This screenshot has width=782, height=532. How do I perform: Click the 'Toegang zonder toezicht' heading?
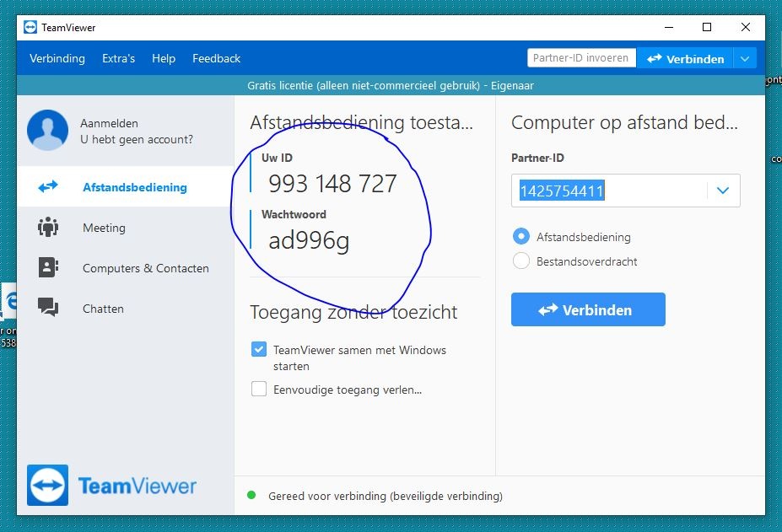click(353, 312)
